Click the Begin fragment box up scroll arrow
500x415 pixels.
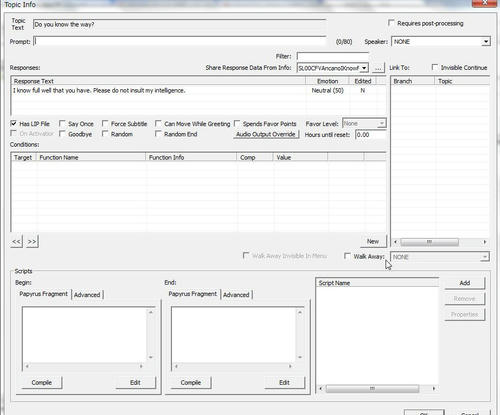(x=151, y=312)
